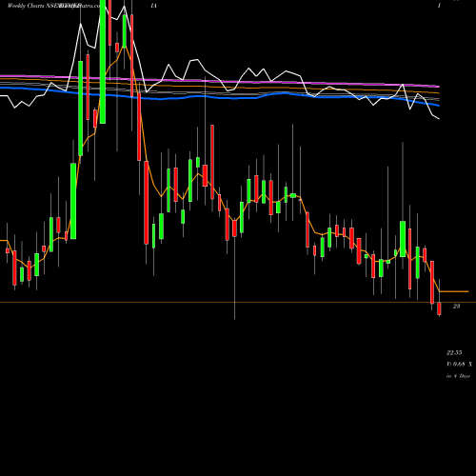
Task: Click the '22.55' price value
Action: 454,352
